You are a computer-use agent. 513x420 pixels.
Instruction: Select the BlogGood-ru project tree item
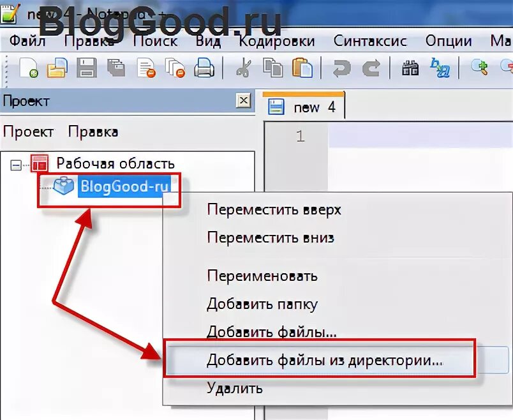point(124,186)
